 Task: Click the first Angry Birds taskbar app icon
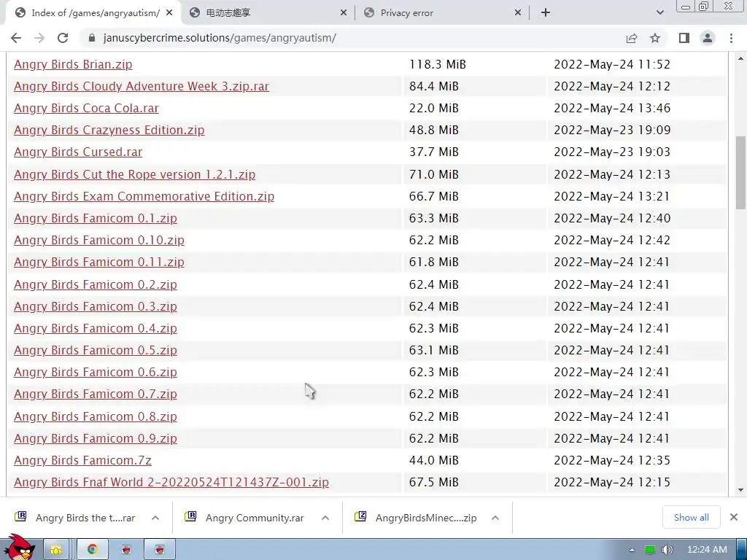(126, 550)
